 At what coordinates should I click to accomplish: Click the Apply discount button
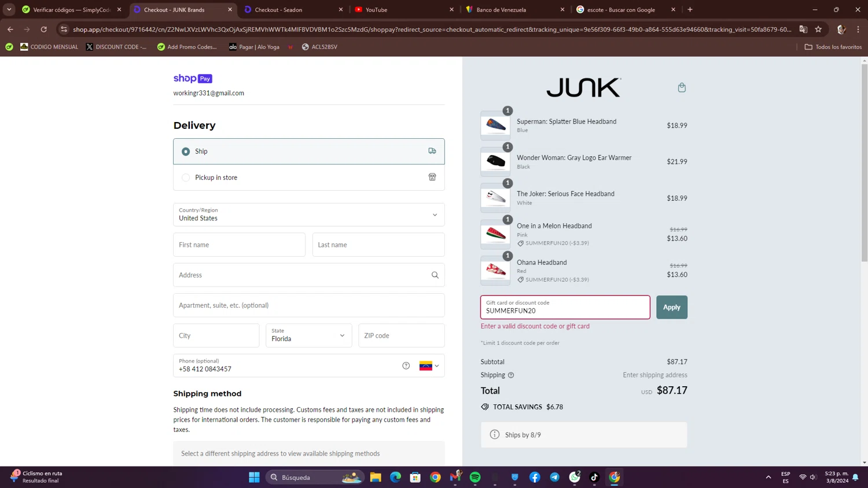pos(671,307)
